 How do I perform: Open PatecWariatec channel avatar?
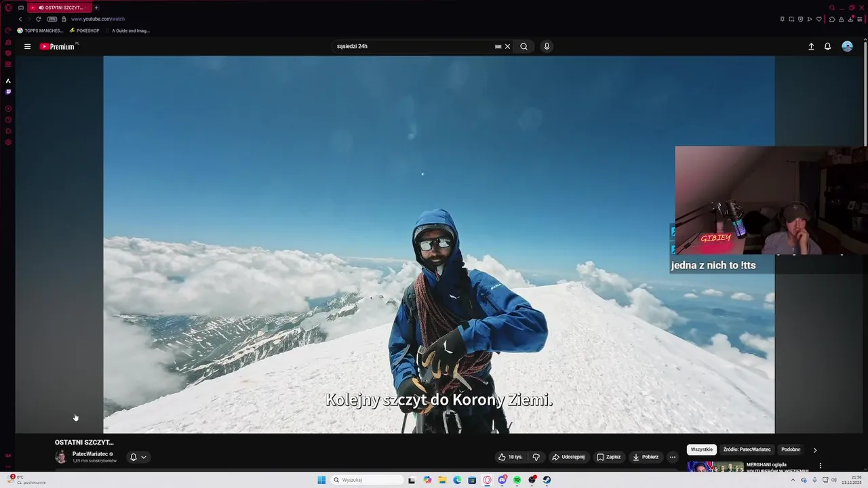pyautogui.click(x=61, y=457)
